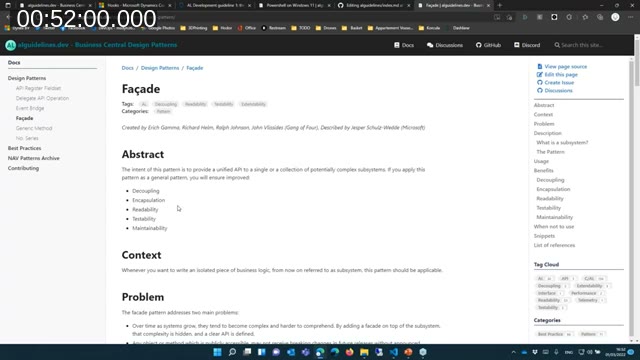Click Docs breadcrumb link
The image size is (640, 360).
[x=127, y=68]
